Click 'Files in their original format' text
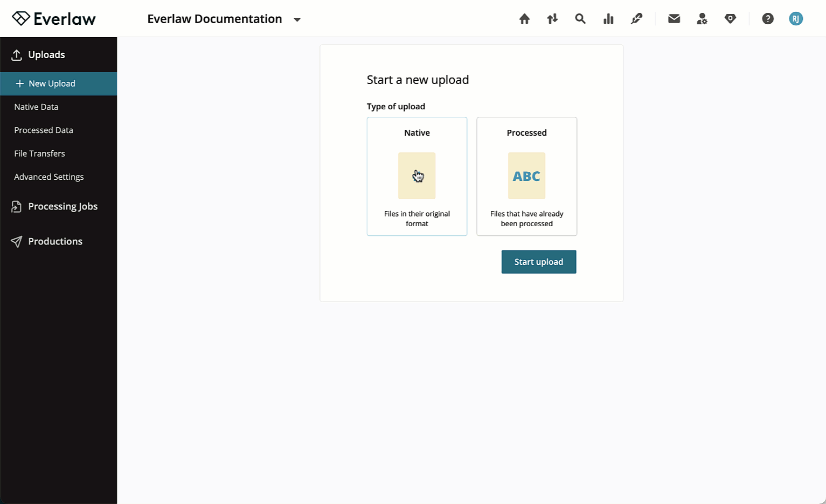Image resolution: width=826 pixels, height=504 pixels. (417, 219)
